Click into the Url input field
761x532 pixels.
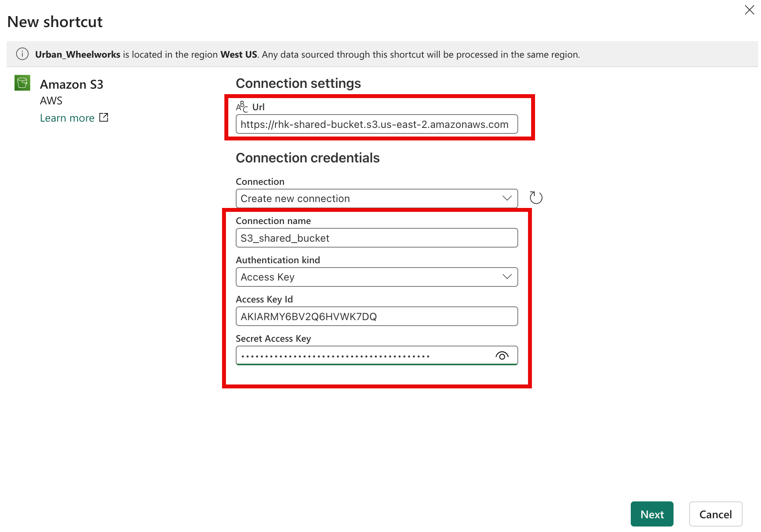click(x=377, y=124)
